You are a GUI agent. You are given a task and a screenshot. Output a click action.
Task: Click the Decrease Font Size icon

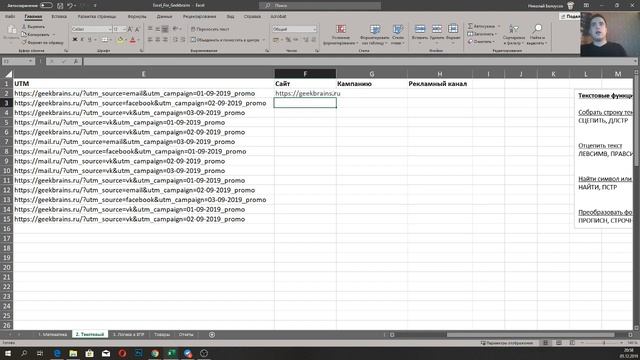coord(137,29)
